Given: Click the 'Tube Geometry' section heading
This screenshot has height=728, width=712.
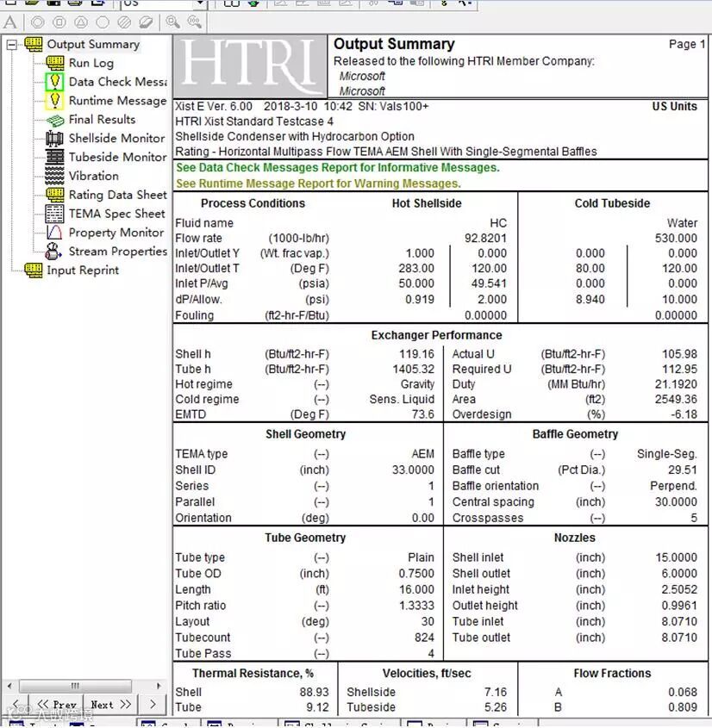Looking at the screenshot, I should (305, 538).
